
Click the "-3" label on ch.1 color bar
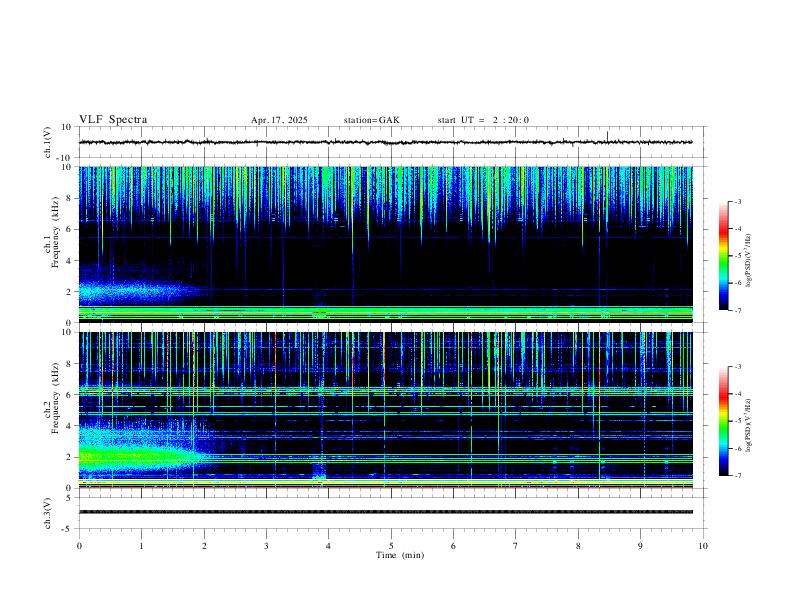point(738,201)
